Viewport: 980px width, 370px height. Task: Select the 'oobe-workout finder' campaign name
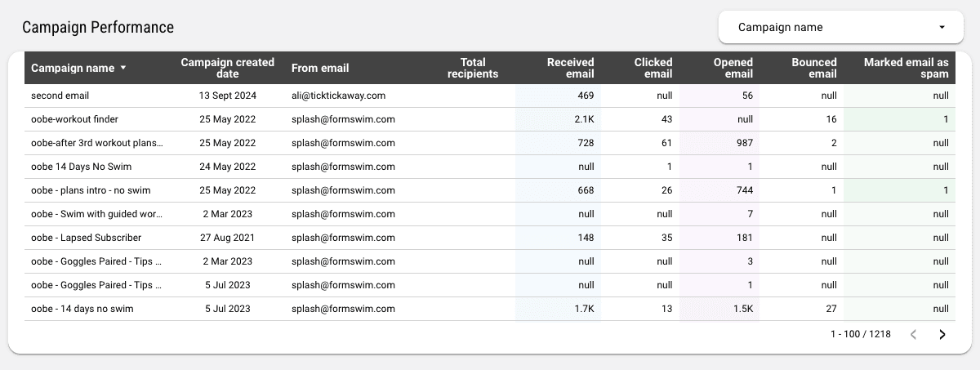[x=74, y=119]
